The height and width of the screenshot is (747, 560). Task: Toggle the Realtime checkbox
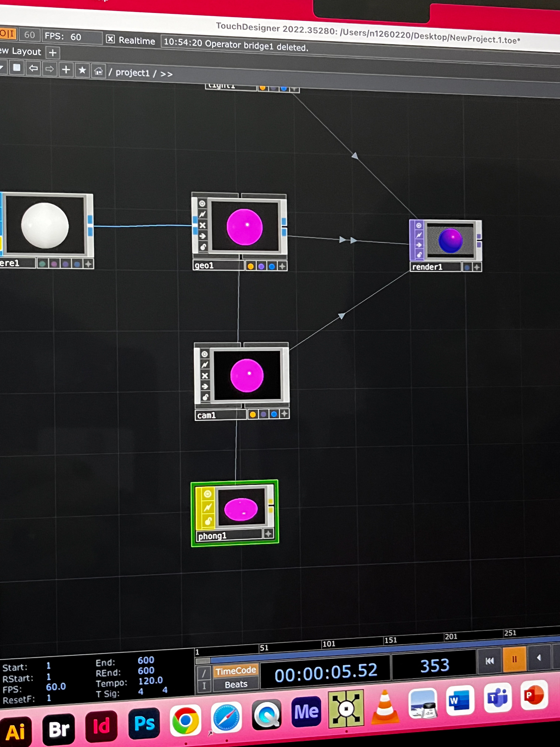[x=110, y=39]
